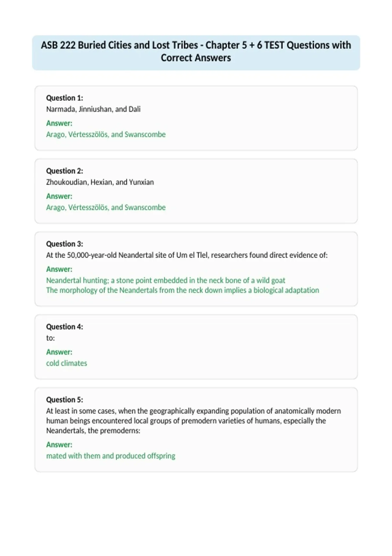This screenshot has height=556, width=392.
Task: Select text Zhoukoudian, Hexian, and Yunxian
Action: click(x=100, y=182)
